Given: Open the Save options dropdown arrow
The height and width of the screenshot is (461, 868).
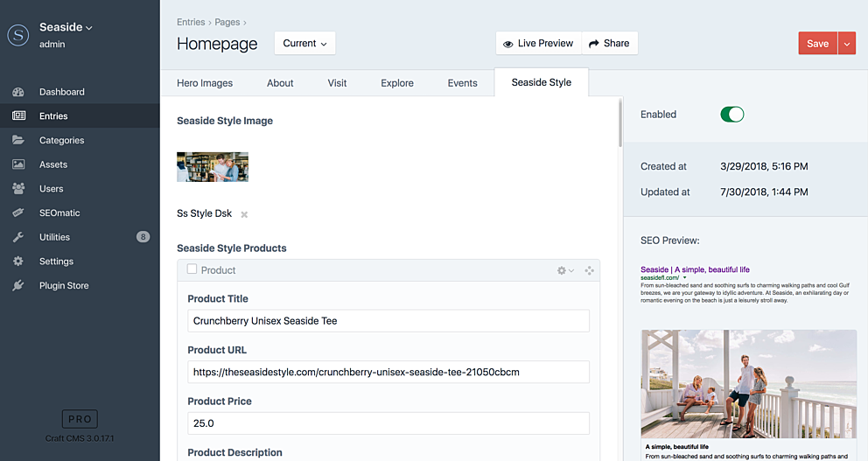Looking at the screenshot, I should click(847, 44).
